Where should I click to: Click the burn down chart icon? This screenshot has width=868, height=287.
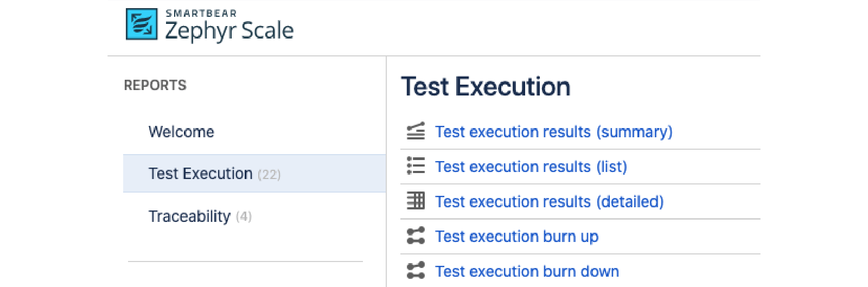[416, 271]
